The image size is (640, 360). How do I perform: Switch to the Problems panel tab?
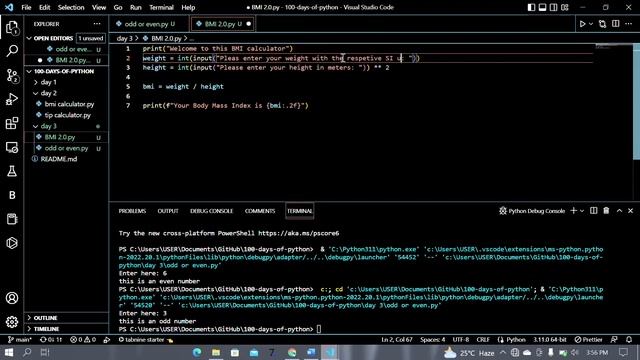132,211
